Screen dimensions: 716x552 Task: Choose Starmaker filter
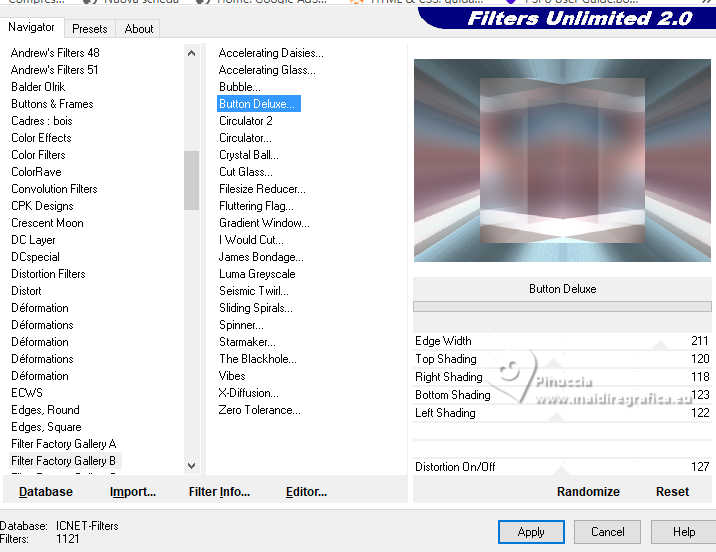247,342
